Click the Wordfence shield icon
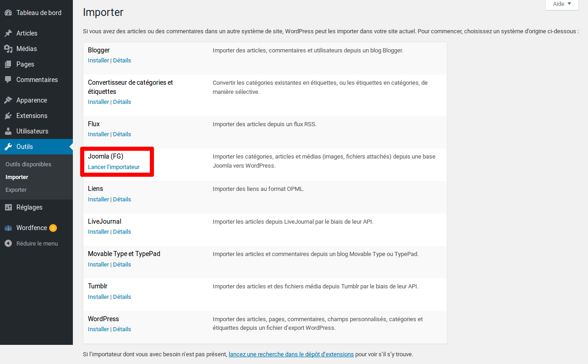This screenshot has width=588, height=364. click(x=8, y=227)
